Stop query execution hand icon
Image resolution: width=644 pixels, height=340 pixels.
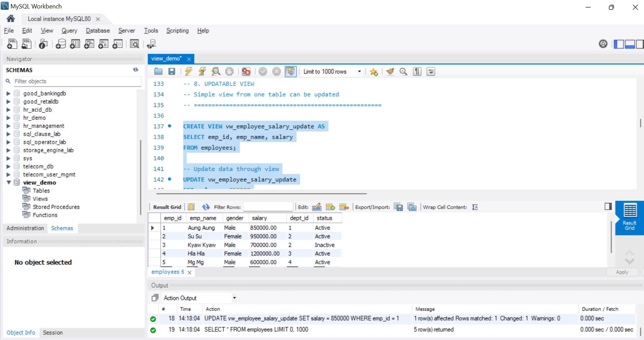coord(229,72)
